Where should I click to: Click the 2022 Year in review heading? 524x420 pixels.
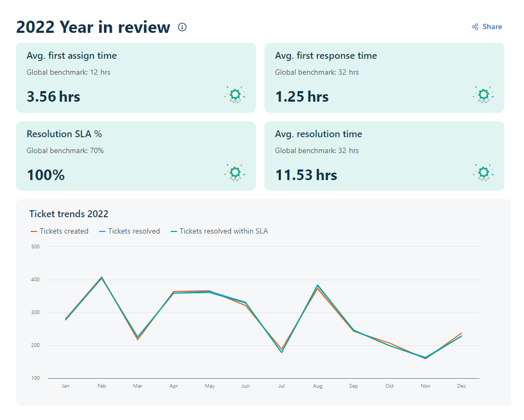click(x=93, y=27)
